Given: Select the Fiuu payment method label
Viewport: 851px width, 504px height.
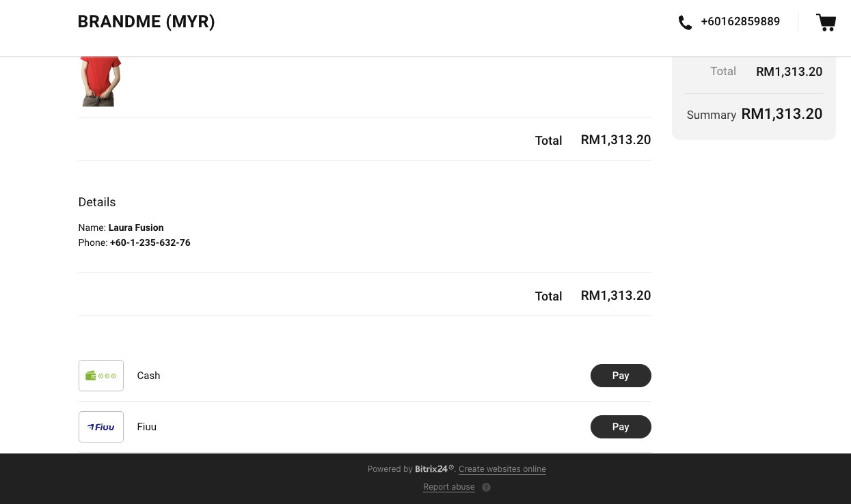Looking at the screenshot, I should pos(147,427).
